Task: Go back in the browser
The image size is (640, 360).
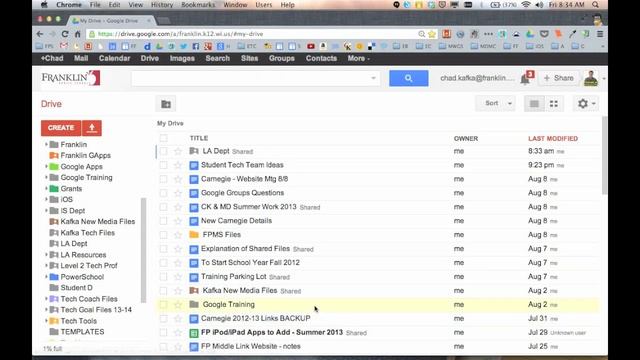Action: click(x=40, y=34)
